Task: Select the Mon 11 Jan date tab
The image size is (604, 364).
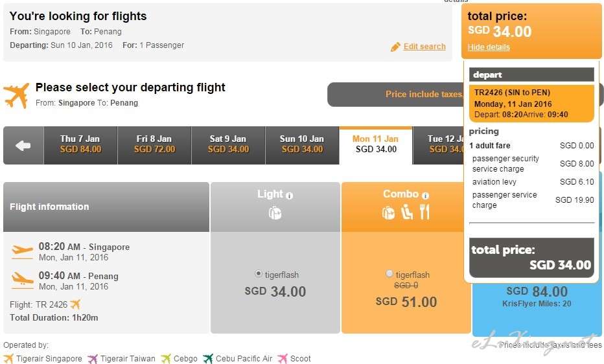Action: (x=376, y=146)
